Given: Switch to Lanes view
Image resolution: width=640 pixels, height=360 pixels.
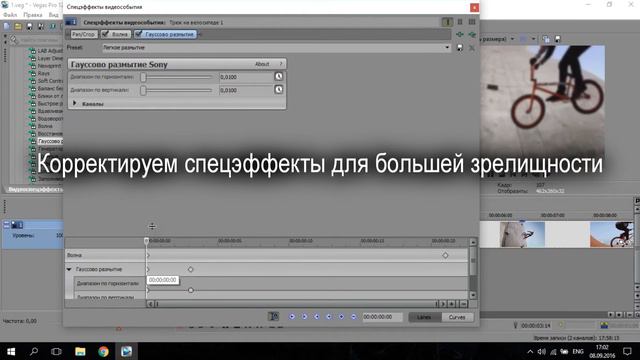Looking at the screenshot, I should click(x=425, y=317).
